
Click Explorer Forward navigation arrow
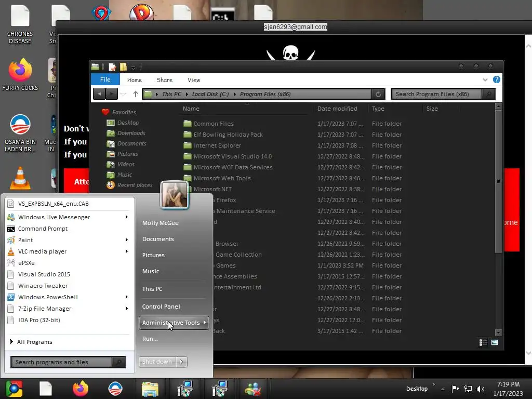click(112, 94)
